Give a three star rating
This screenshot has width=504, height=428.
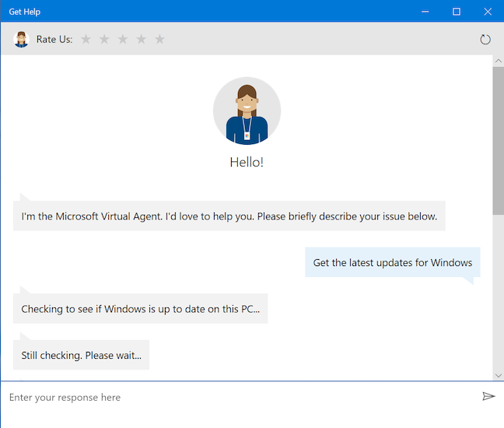(123, 39)
